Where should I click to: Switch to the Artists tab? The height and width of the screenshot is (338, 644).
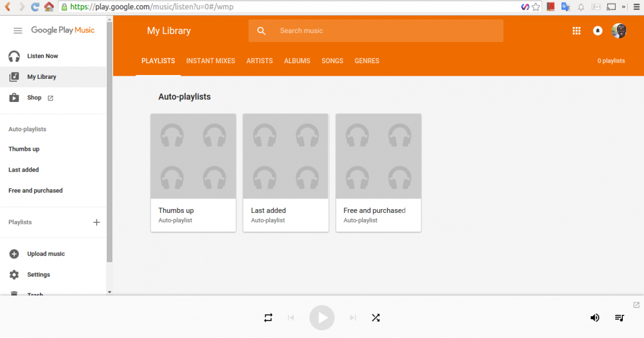click(x=259, y=61)
